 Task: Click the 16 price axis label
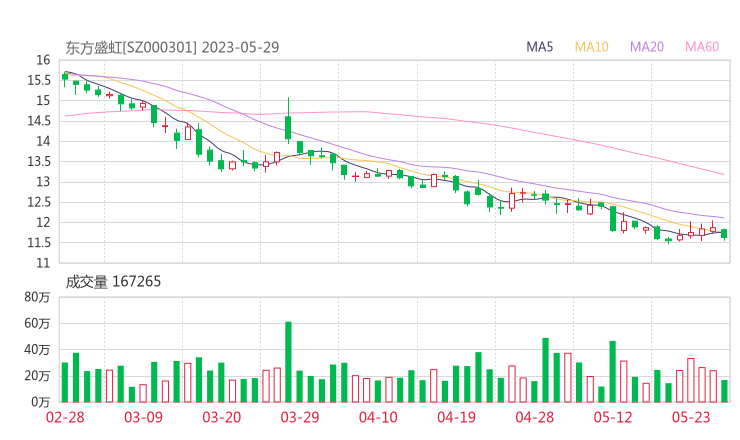click(43, 60)
